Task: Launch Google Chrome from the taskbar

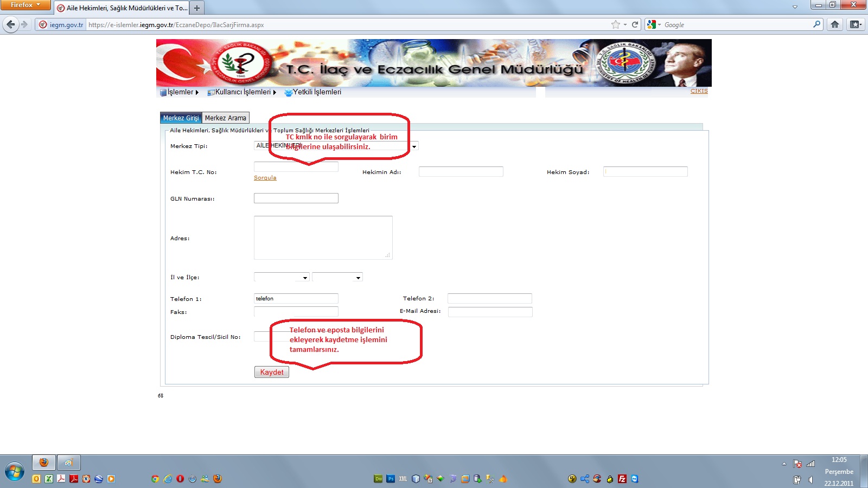Action: pos(155,479)
